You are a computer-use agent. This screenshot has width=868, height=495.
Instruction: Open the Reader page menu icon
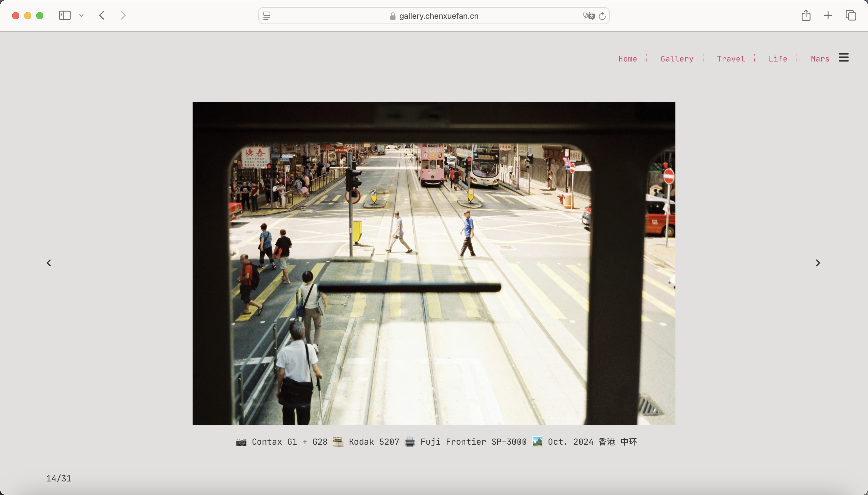(267, 16)
